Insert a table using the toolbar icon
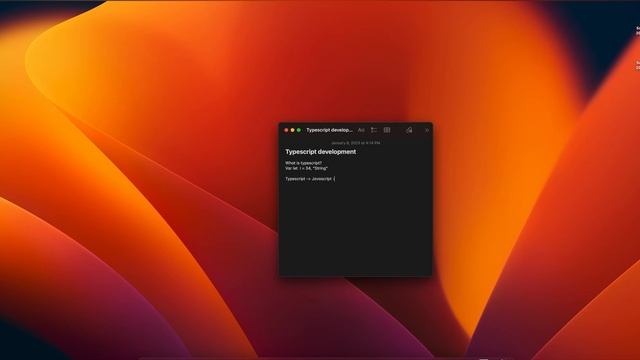This screenshot has width=640, height=360. [x=387, y=130]
